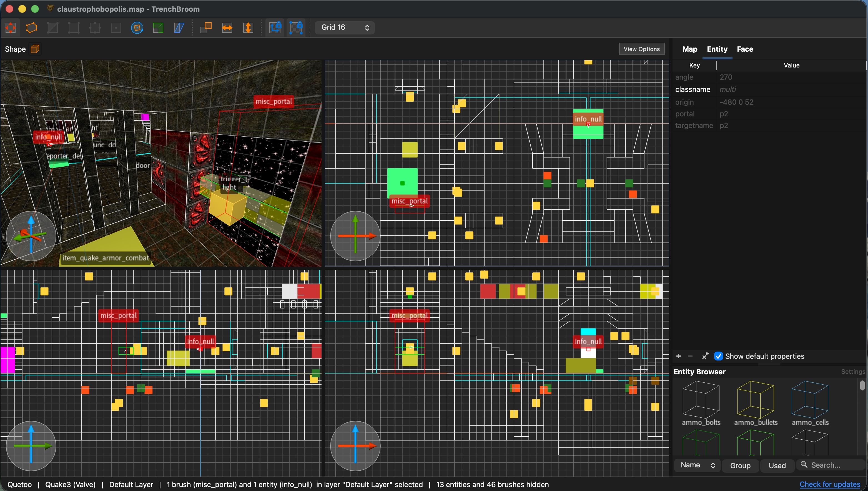This screenshot has width=868, height=491.
Task: Click the Value column header
Action: [791, 66]
